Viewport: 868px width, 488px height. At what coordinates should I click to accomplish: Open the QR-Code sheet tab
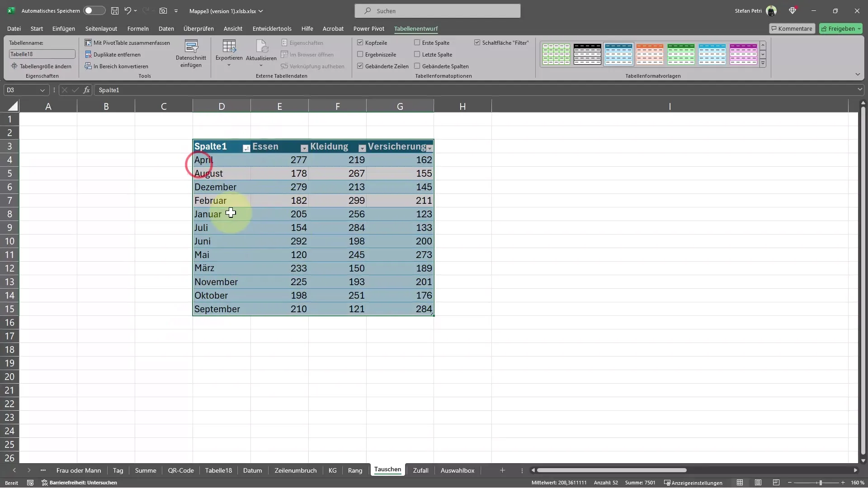tap(181, 470)
